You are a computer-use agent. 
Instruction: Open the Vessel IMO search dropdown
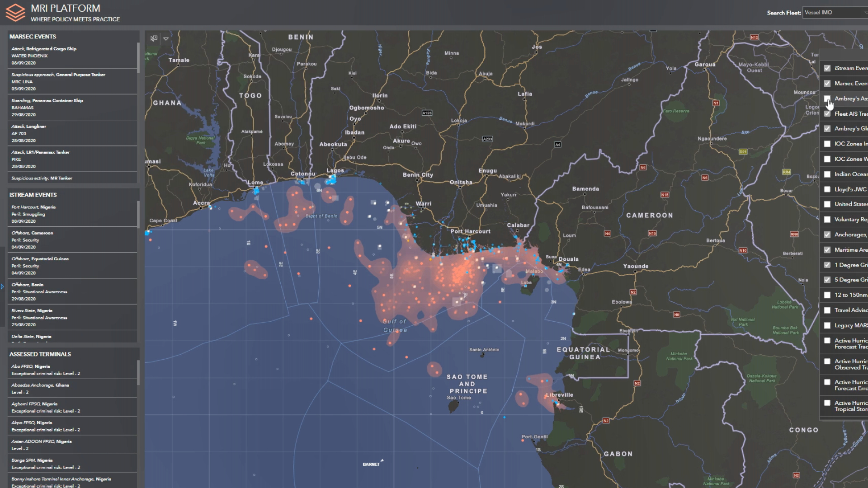[x=835, y=13]
